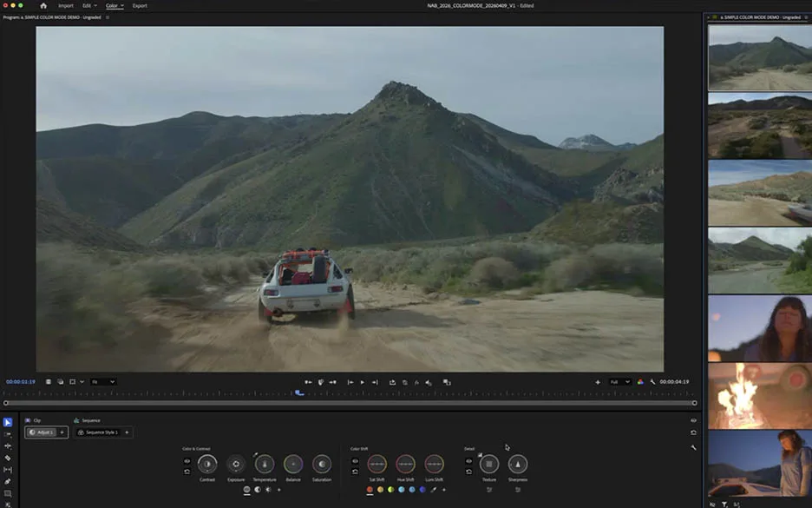812x508 pixels.
Task: Click the duration timecode 00:00:04:19
Action: click(674, 381)
